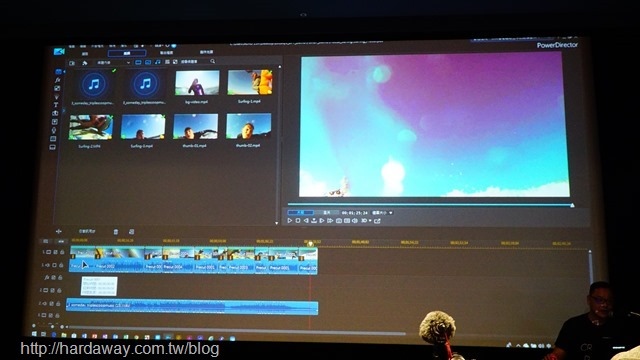Viewport: 640px width, 360px height.
Task: Play the preview
Action: click(x=289, y=220)
